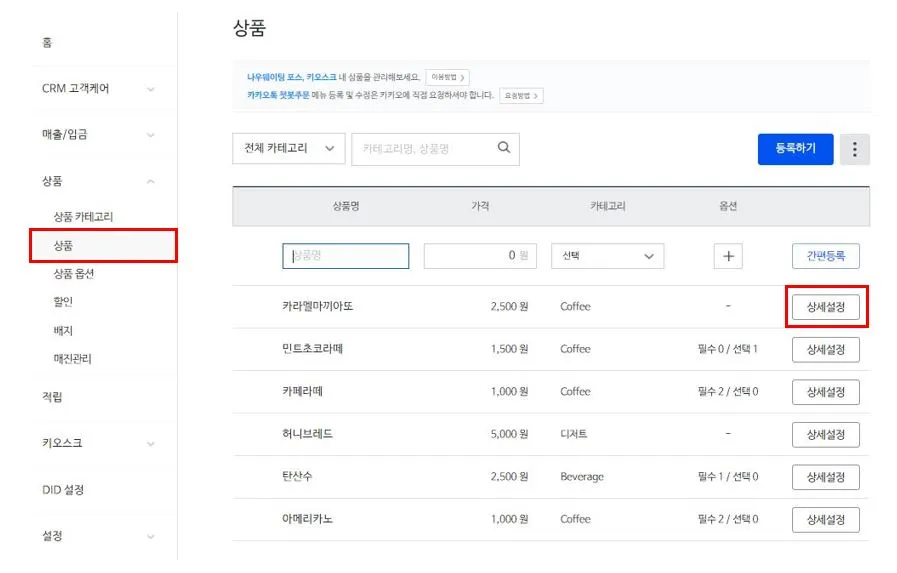The image size is (897, 573).
Task: Click the 카테고리 column header
Action: point(608,206)
